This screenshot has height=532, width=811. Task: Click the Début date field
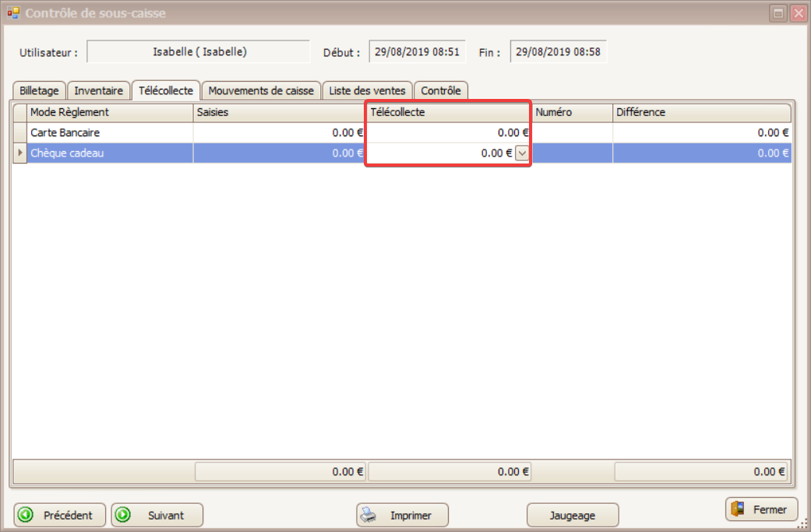(x=417, y=51)
